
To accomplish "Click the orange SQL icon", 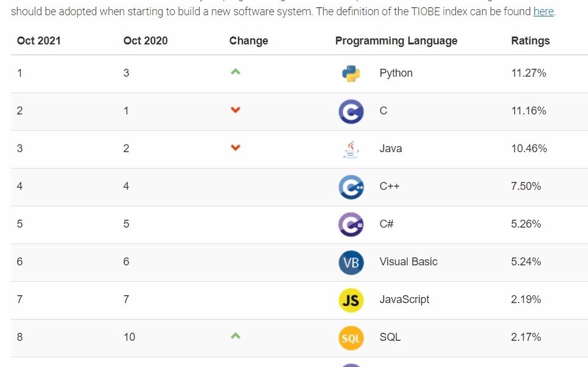I will click(x=351, y=338).
